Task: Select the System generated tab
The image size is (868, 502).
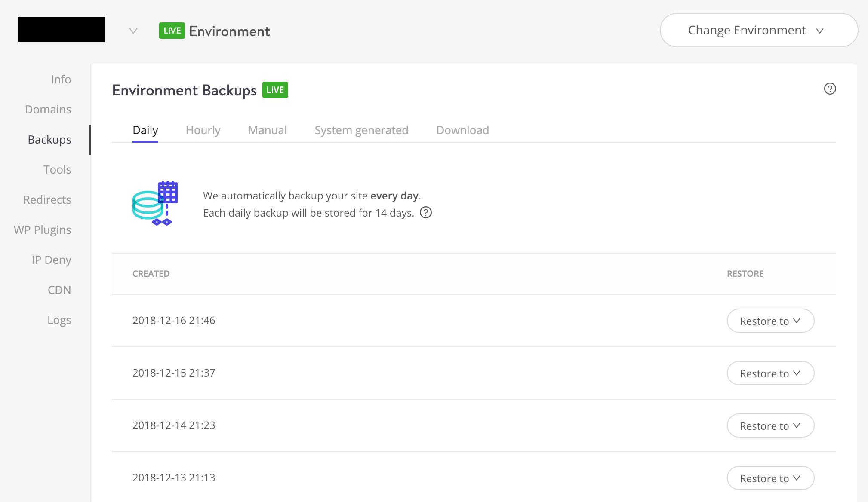Action: 362,130
